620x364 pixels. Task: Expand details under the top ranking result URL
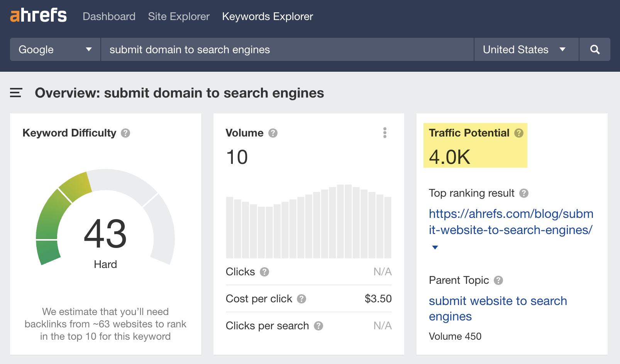435,248
